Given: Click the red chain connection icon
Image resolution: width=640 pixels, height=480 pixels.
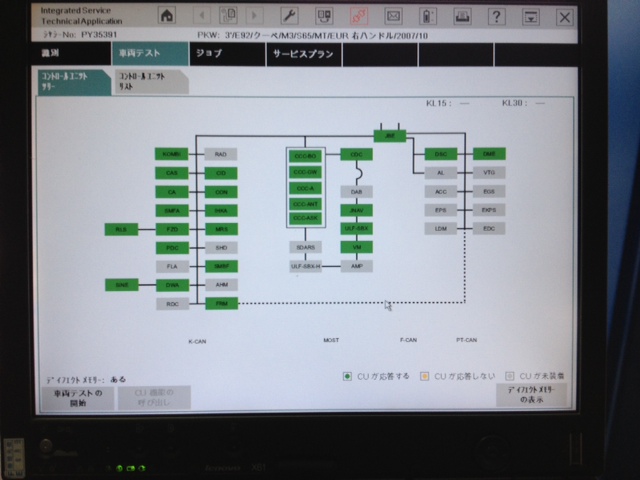Looking at the screenshot, I should [x=358, y=16].
